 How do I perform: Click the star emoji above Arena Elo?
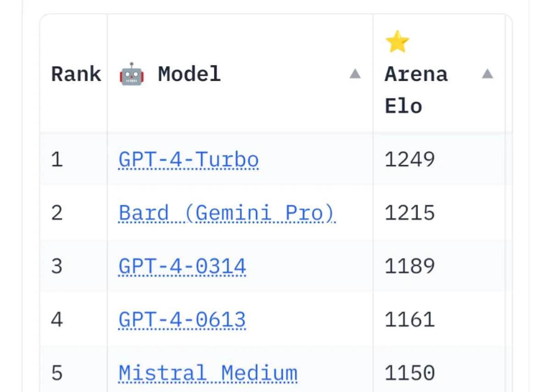pos(397,42)
